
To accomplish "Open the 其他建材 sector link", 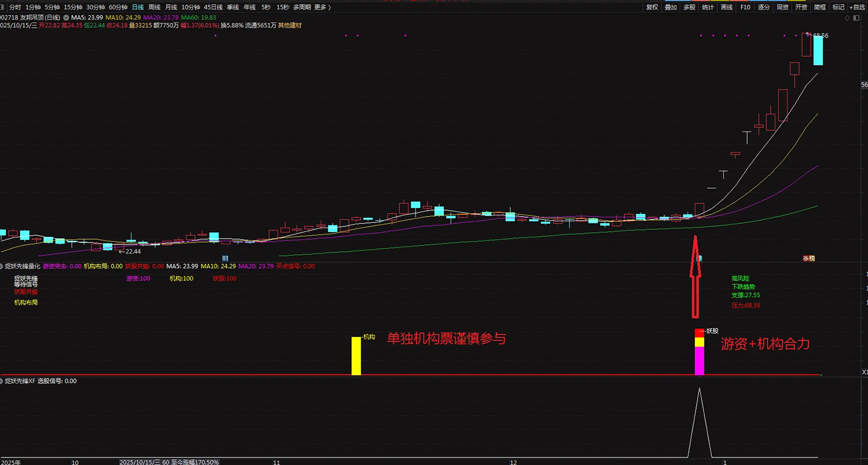I will (289, 25).
